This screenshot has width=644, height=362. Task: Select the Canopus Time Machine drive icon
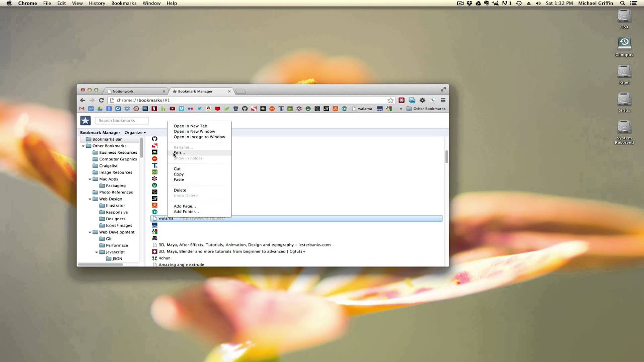[x=624, y=46]
